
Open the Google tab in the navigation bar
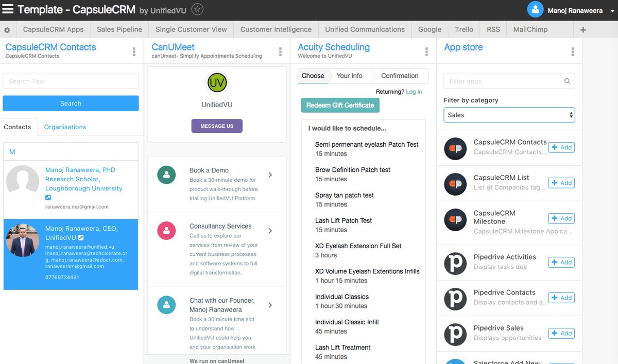(x=429, y=29)
